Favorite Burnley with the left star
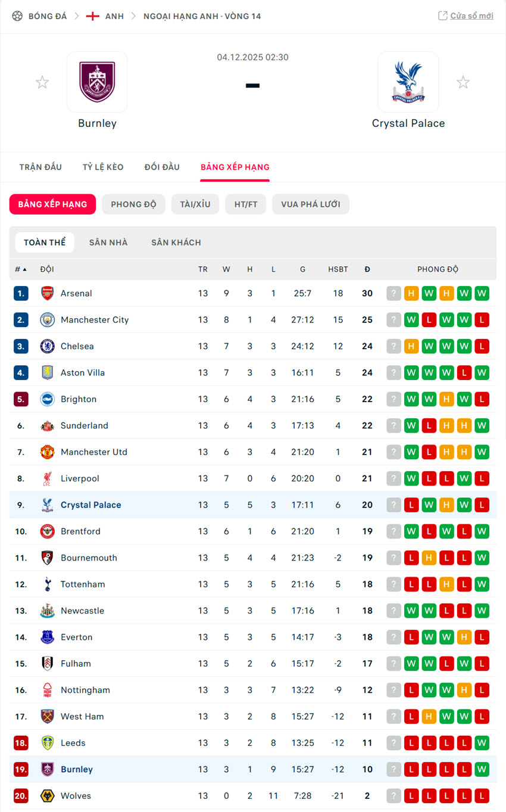The image size is (506, 812). click(x=42, y=82)
